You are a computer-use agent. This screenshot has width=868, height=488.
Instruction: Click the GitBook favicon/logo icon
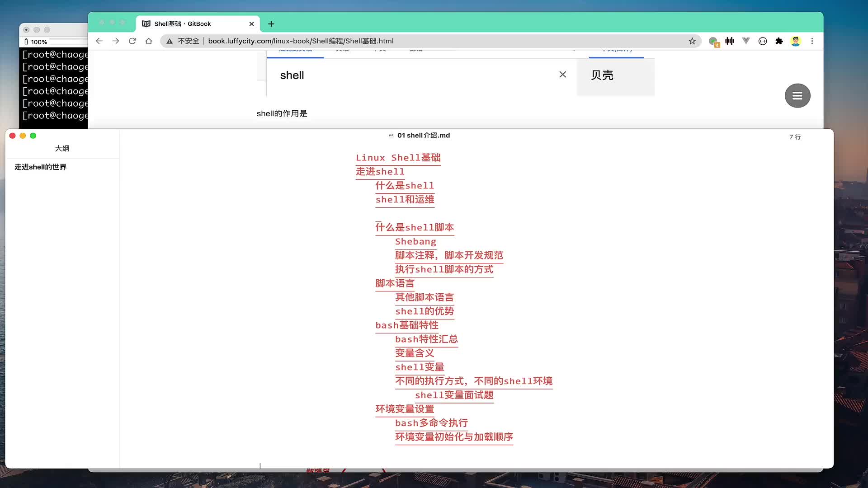(146, 24)
